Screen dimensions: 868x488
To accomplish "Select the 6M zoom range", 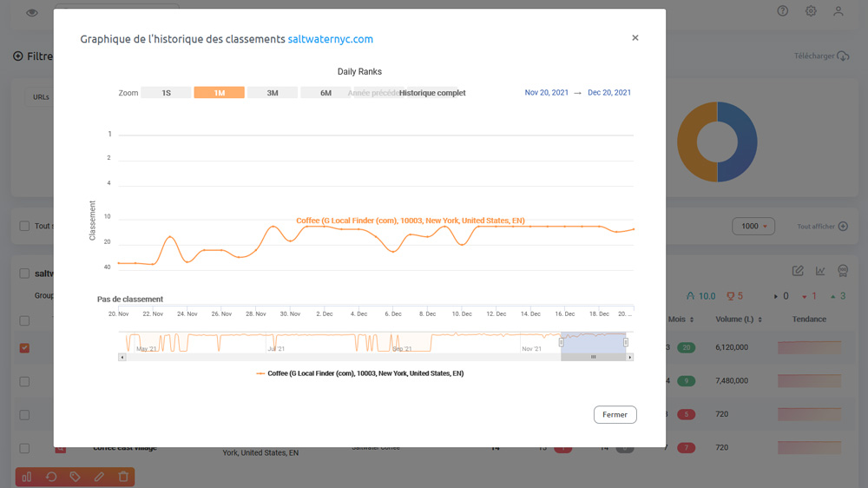I will click(x=325, y=93).
